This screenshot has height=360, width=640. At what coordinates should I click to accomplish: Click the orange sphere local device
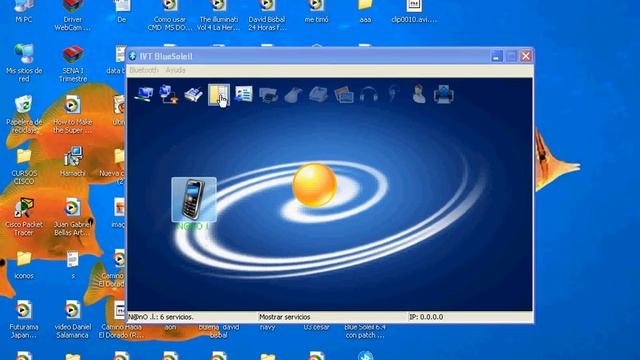[x=314, y=185]
